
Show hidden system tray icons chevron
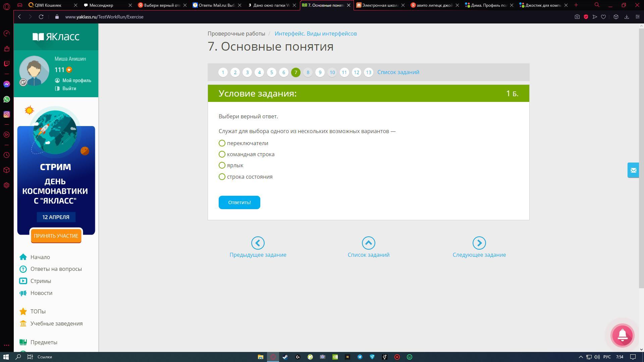pyautogui.click(x=581, y=357)
